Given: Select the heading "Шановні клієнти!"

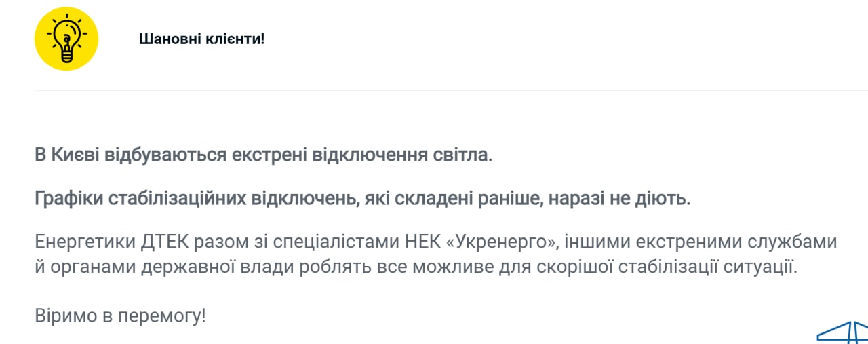Looking at the screenshot, I should (x=201, y=39).
